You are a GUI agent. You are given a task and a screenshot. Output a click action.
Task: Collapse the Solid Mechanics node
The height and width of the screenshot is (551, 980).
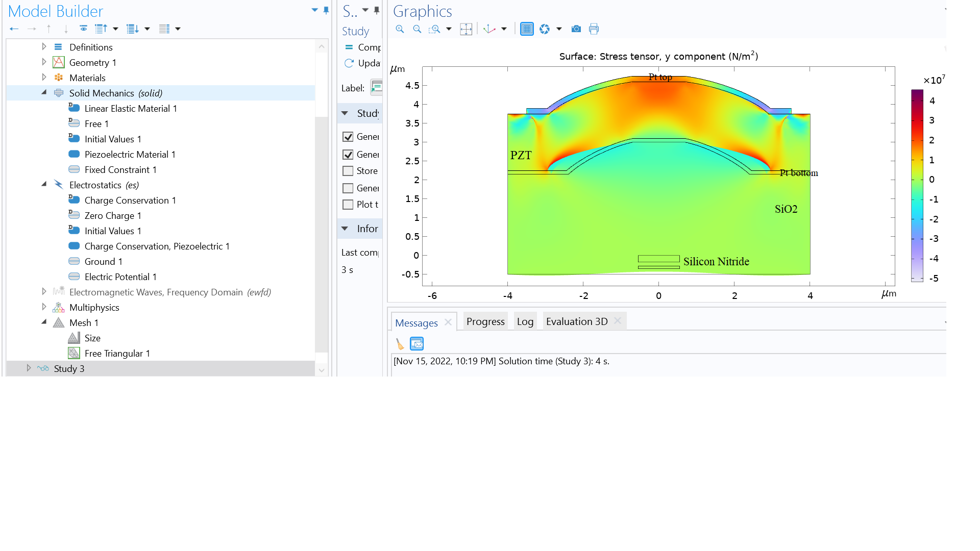pyautogui.click(x=44, y=92)
